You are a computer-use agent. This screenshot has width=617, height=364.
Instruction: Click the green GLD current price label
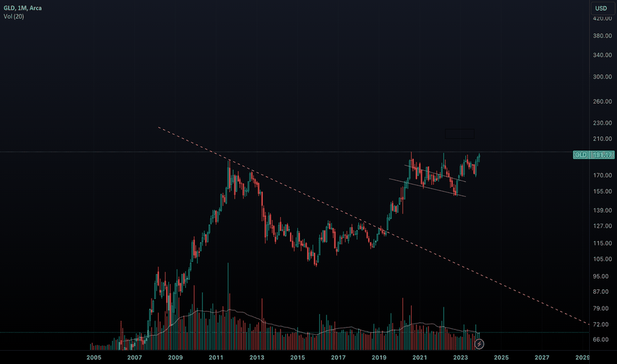click(x=593, y=155)
